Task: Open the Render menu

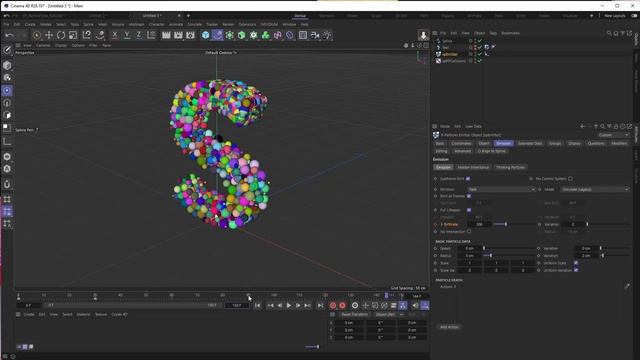Action: pyautogui.click(x=228, y=24)
